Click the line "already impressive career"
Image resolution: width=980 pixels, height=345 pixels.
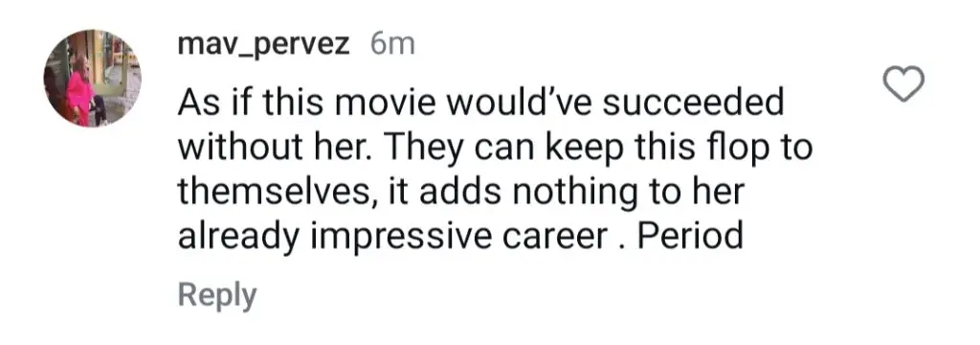(392, 238)
